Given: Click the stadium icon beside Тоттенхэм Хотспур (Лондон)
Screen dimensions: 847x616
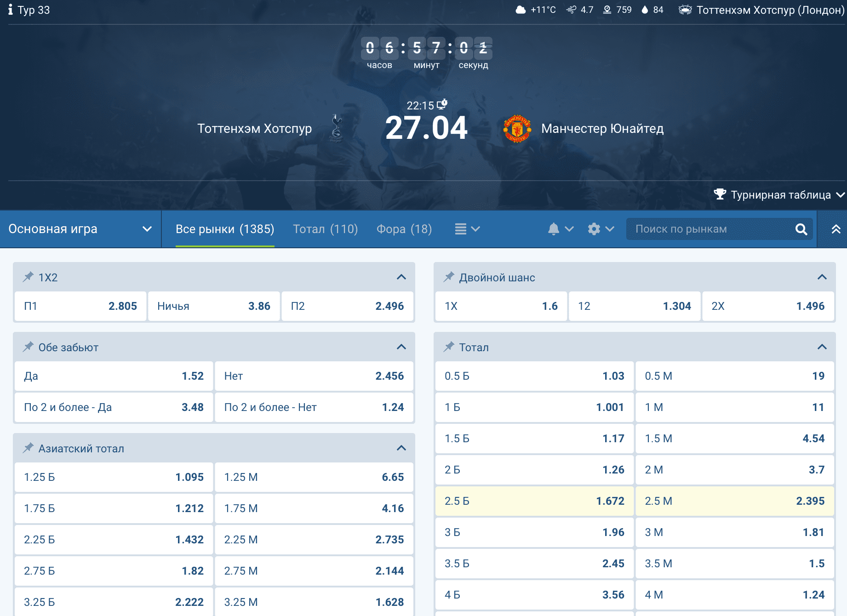Looking at the screenshot, I should point(685,10).
